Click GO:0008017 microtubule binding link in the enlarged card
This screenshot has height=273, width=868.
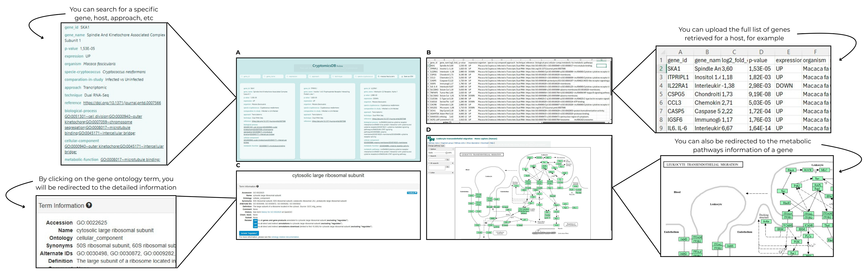130,159
